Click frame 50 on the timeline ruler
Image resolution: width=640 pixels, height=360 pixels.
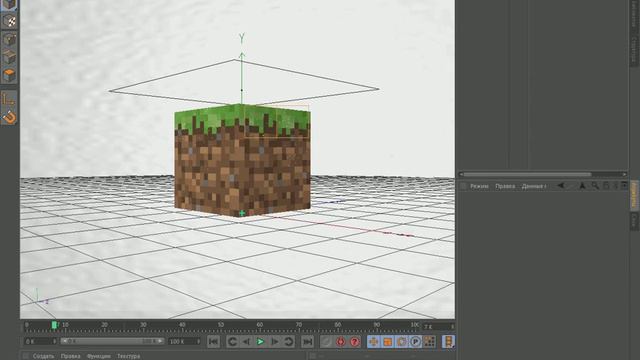point(221,325)
